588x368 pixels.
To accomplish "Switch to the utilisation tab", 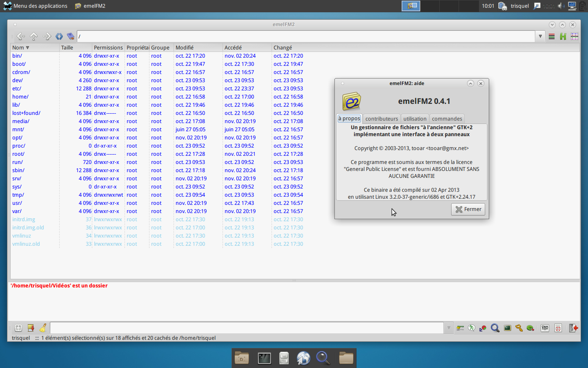I will click(x=415, y=119).
